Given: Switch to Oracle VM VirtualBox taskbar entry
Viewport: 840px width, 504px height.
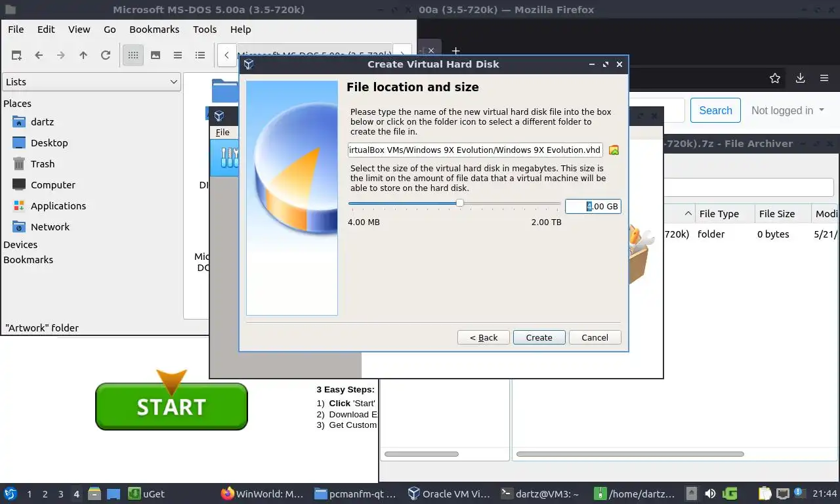Looking at the screenshot, I should (x=449, y=493).
